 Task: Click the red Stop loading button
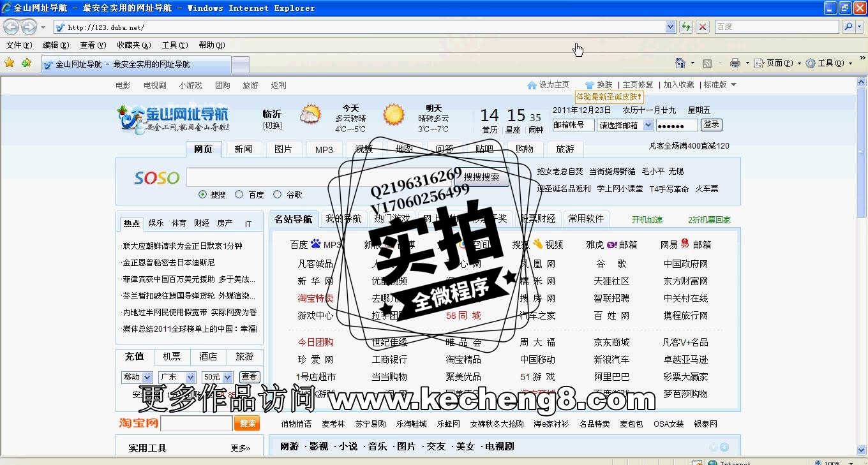click(x=703, y=27)
